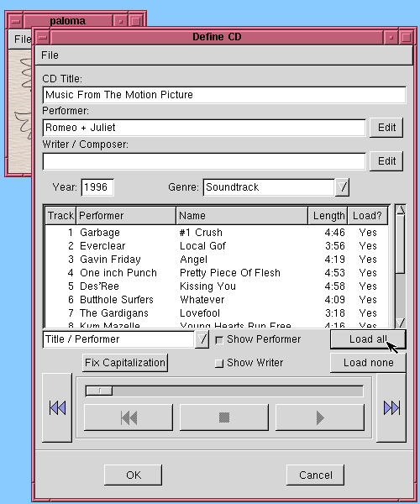Enable the Show Writer checkbox
The height and width of the screenshot is (504, 420).
point(219,363)
